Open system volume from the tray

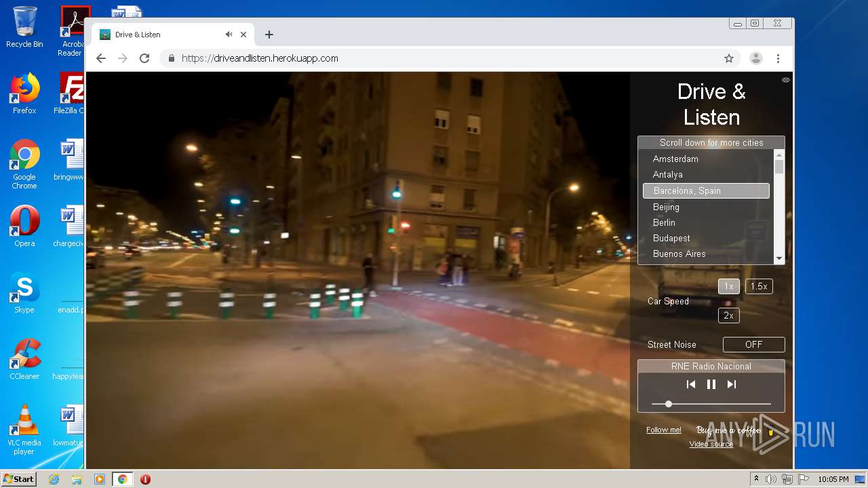(x=771, y=479)
